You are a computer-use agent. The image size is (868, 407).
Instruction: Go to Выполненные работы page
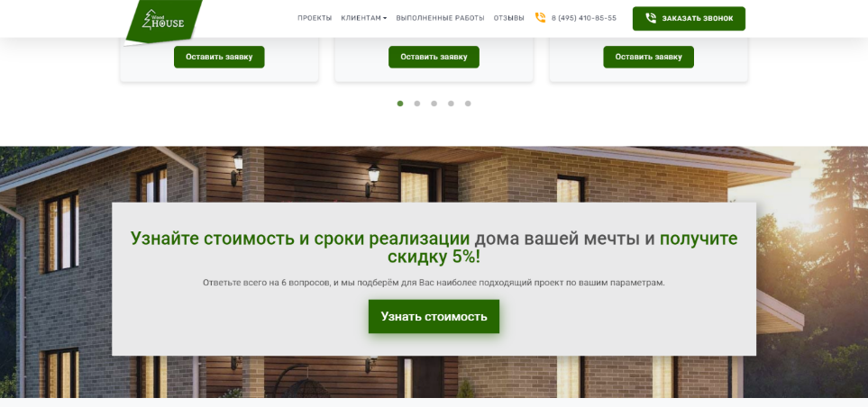pyautogui.click(x=440, y=18)
